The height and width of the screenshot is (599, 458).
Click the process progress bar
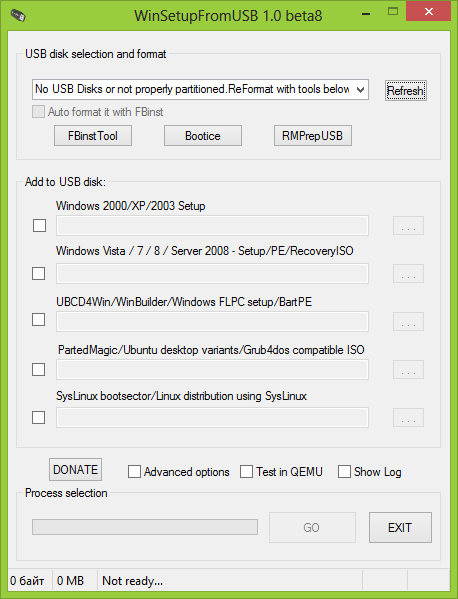click(145, 527)
